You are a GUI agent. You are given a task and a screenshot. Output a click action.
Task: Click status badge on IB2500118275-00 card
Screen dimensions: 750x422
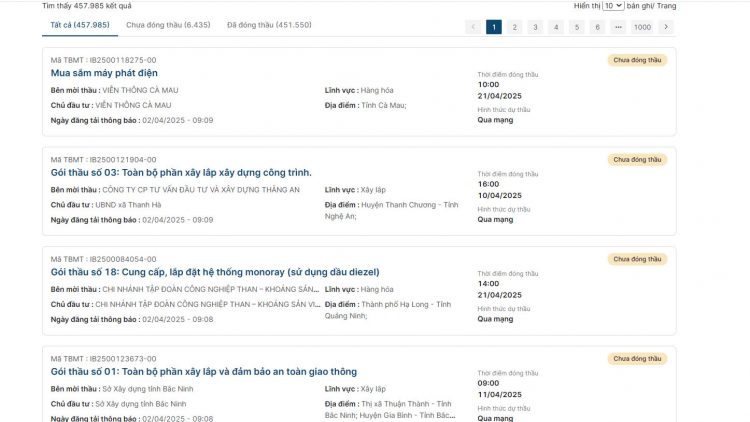click(x=637, y=60)
